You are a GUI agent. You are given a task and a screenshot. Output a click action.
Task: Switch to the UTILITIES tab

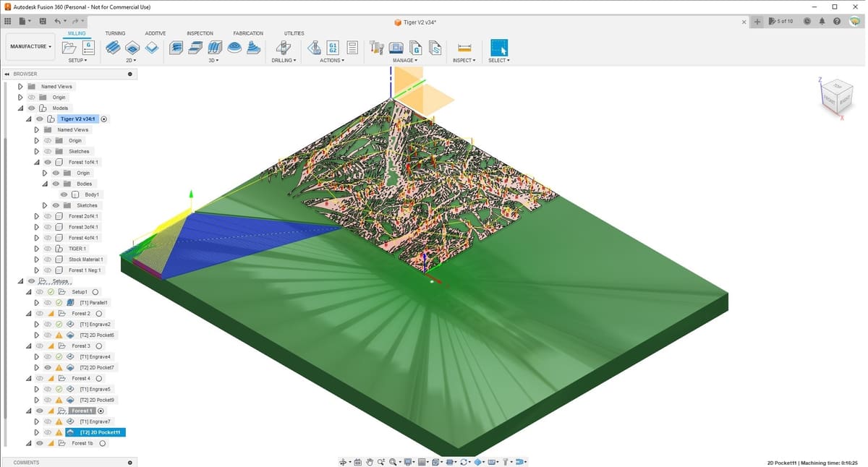294,33
